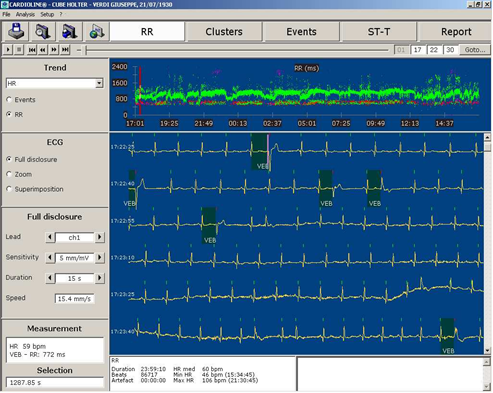Click the save disk toolbar icon
493x393 pixels.
[15, 32]
